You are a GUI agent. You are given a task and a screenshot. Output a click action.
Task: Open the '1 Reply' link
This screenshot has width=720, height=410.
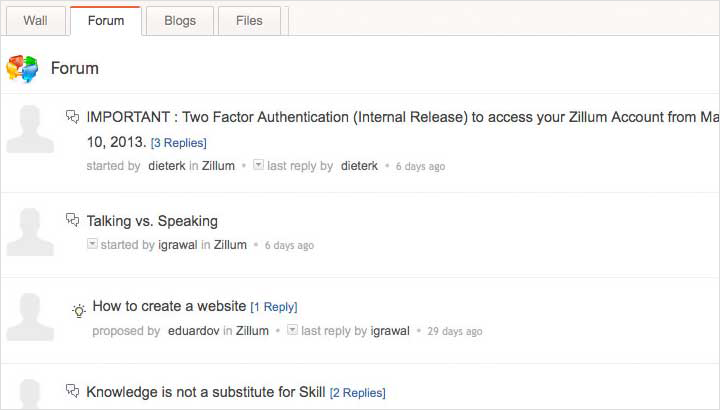coord(274,307)
